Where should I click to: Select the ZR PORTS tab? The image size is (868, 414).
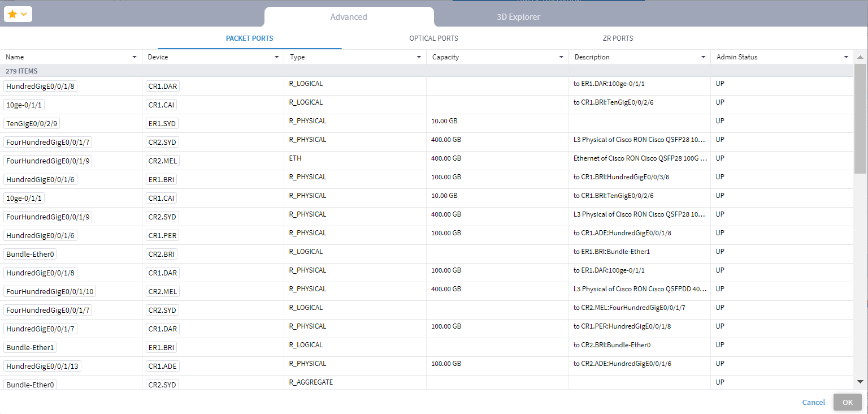coord(618,38)
